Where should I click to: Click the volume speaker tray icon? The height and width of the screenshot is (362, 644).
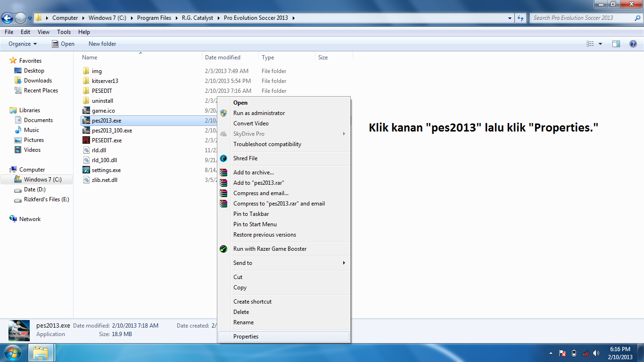coord(596,353)
